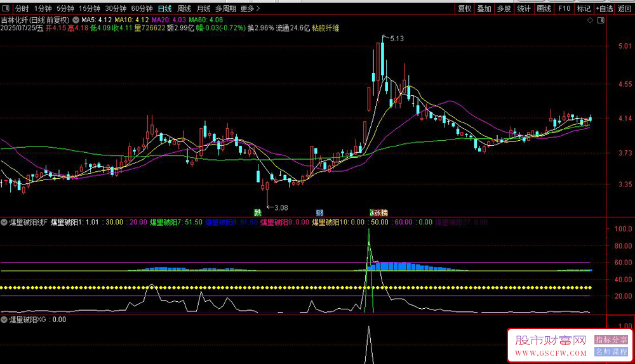
Task: Click the stock title 吉林化纤(日线 前复权)
Action: tap(35, 20)
